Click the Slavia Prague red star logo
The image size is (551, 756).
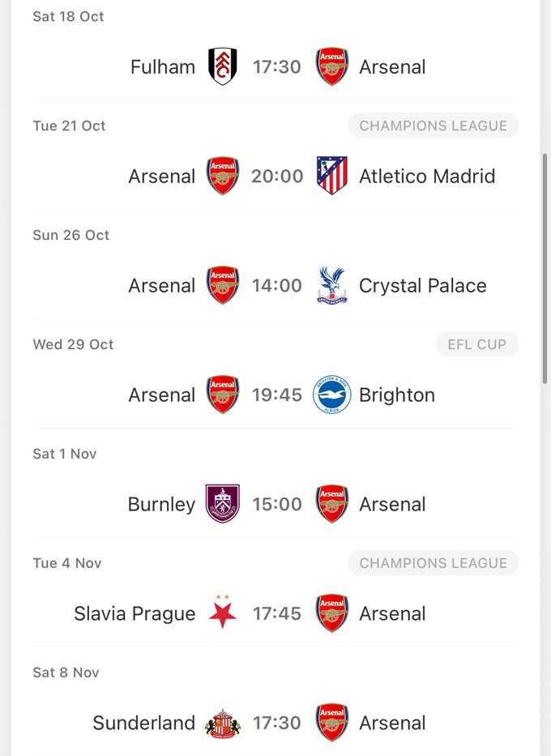coord(223,613)
